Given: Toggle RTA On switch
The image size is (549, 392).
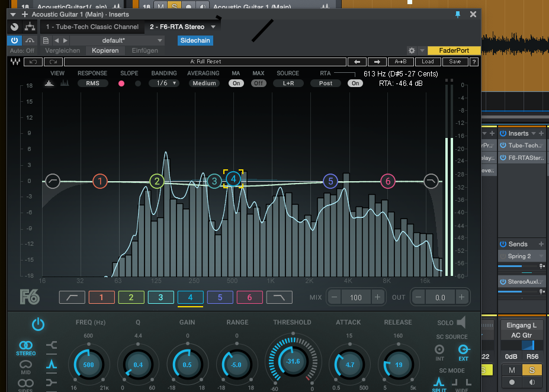Looking at the screenshot, I should point(355,83).
